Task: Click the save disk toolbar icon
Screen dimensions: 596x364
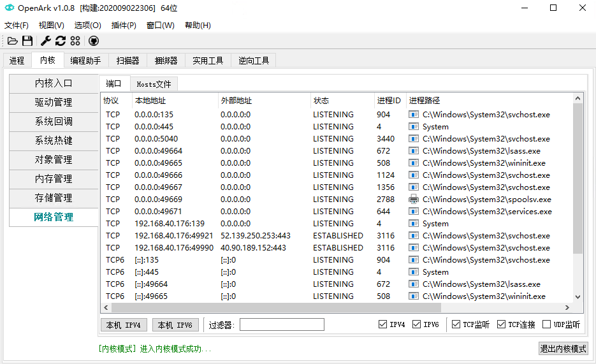Action: pos(27,41)
